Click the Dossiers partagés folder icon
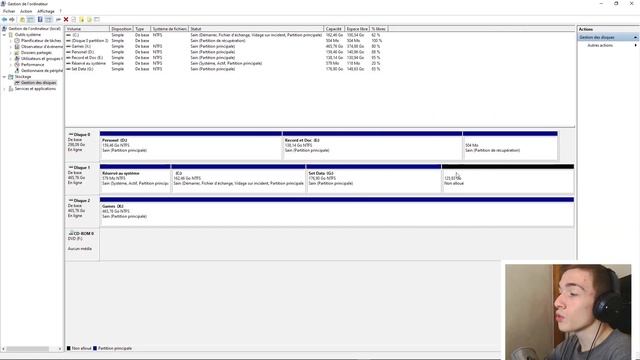This screenshot has height=360, width=640. [17, 53]
